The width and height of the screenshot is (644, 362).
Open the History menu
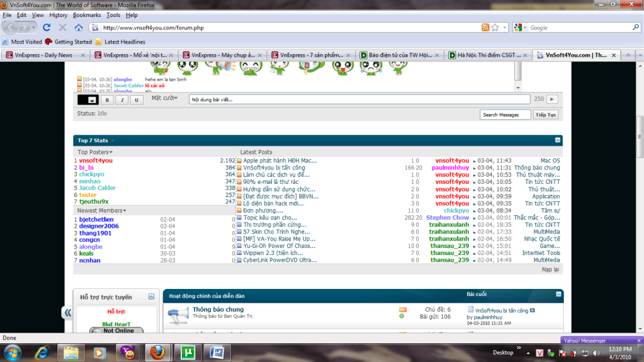tap(58, 15)
